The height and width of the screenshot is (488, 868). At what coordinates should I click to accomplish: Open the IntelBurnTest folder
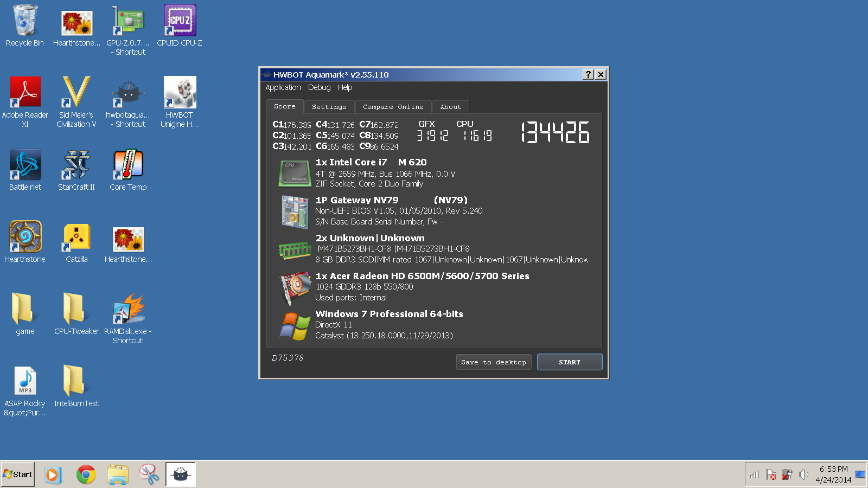(76, 386)
